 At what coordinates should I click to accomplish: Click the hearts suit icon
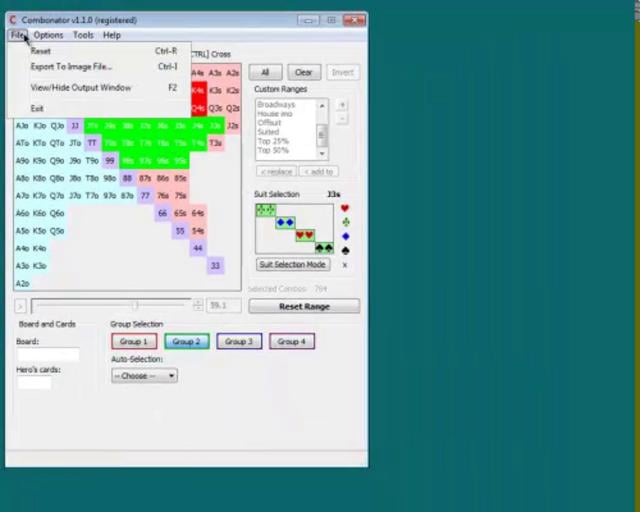(x=345, y=208)
